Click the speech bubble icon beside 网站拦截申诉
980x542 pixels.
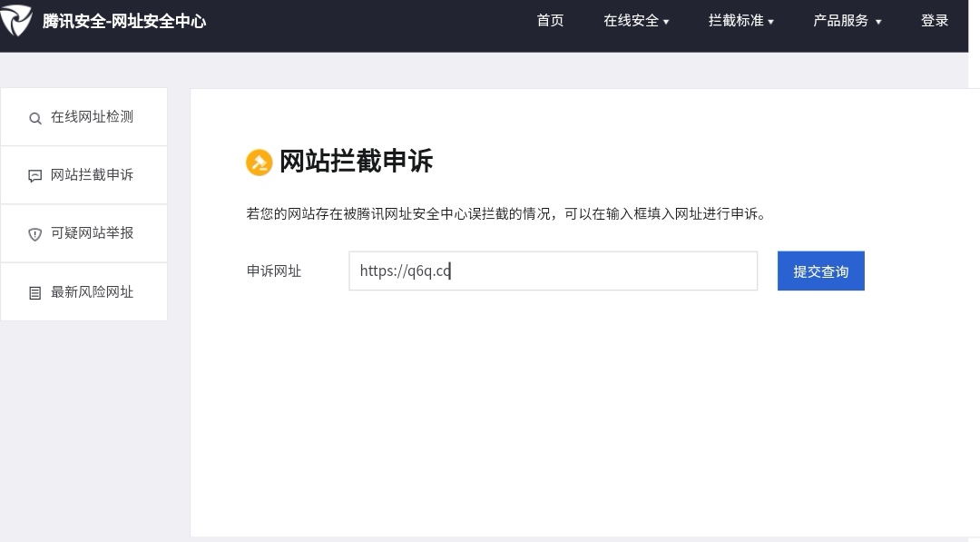[x=35, y=176]
